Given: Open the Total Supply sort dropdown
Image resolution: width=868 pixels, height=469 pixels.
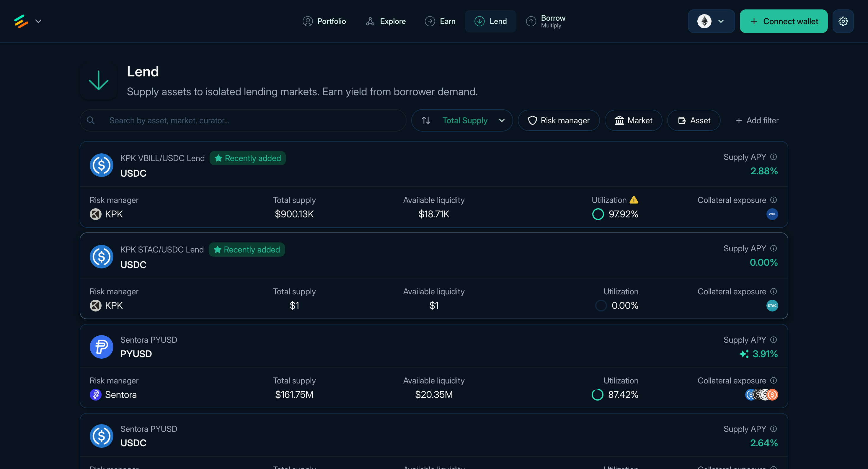Looking at the screenshot, I should (x=462, y=120).
